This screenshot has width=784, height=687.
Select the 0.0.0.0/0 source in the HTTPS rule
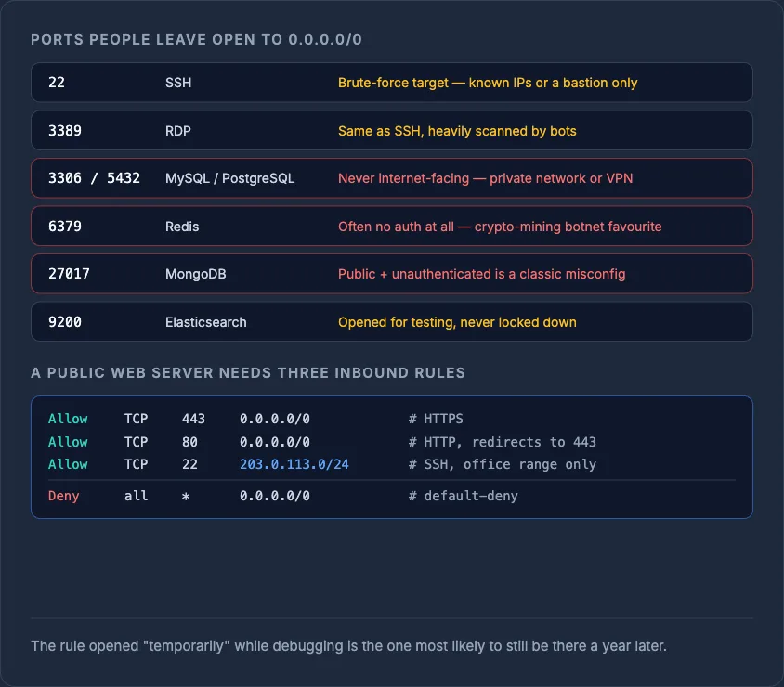275,419
